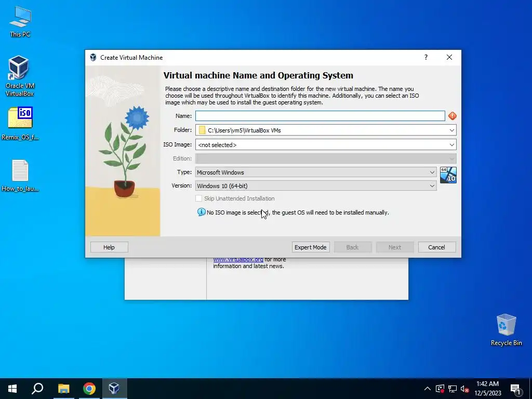
Task: Show hidden system tray icons
Action: coord(428,389)
